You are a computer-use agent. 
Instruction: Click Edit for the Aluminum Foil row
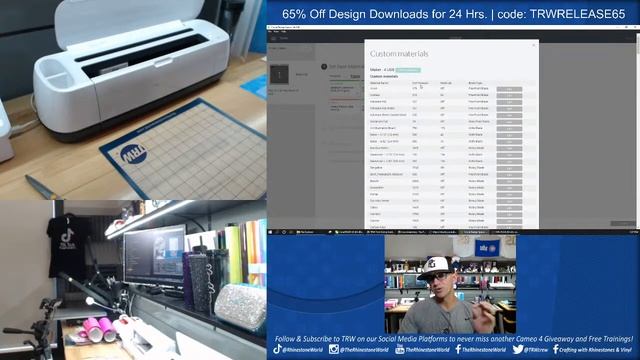(509, 122)
